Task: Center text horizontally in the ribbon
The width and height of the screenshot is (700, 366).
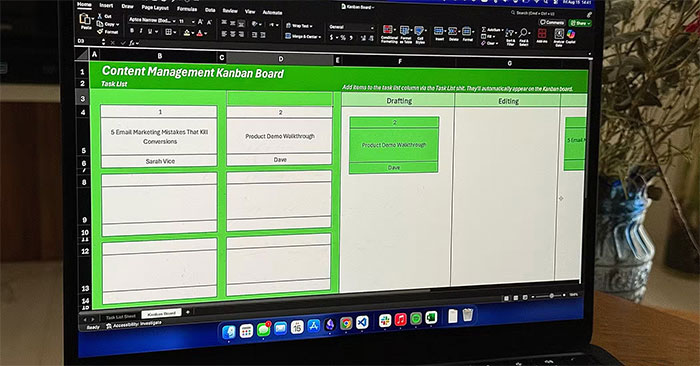Action: coord(233,34)
